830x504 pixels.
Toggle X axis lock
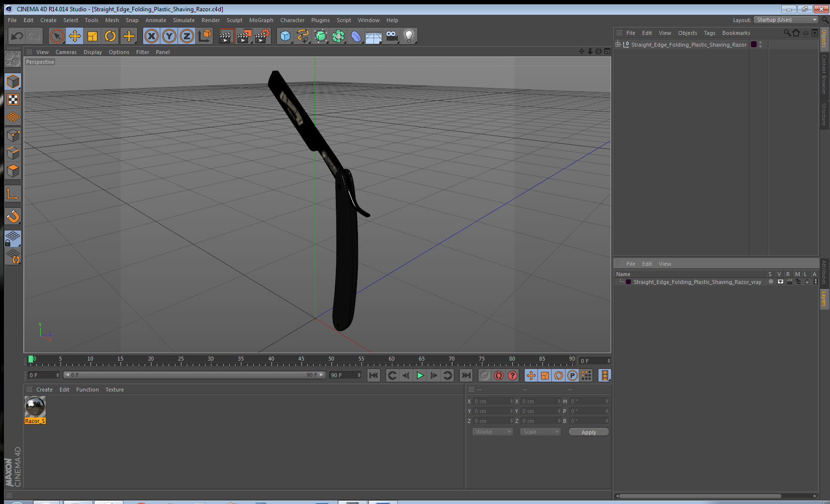tap(151, 36)
